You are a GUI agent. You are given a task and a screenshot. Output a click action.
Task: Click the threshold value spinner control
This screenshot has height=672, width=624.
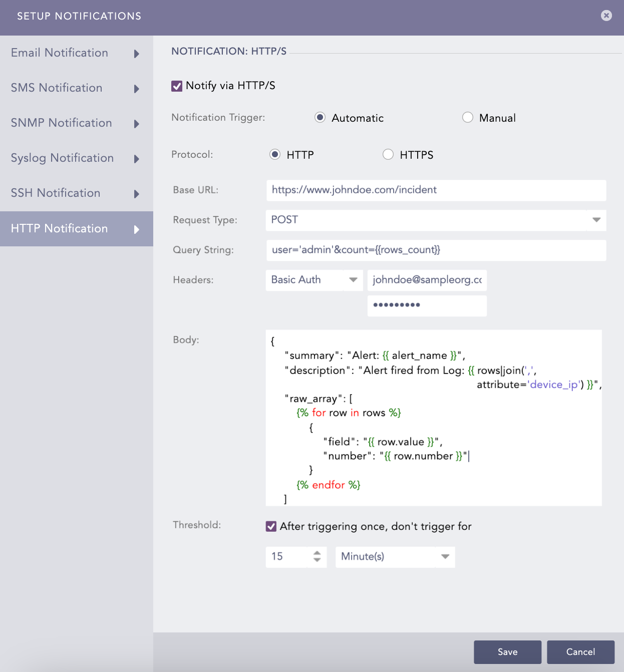(318, 557)
